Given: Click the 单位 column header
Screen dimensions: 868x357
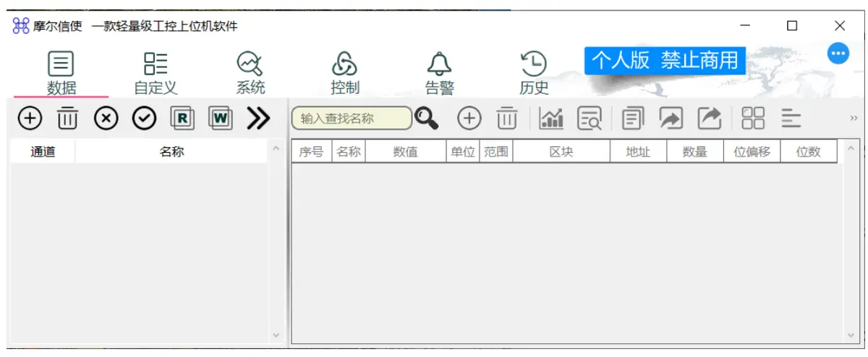Looking at the screenshot, I should 462,152.
